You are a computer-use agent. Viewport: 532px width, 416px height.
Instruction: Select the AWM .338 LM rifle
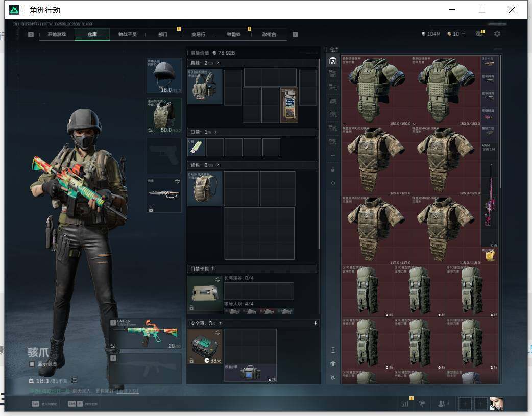(x=489, y=195)
